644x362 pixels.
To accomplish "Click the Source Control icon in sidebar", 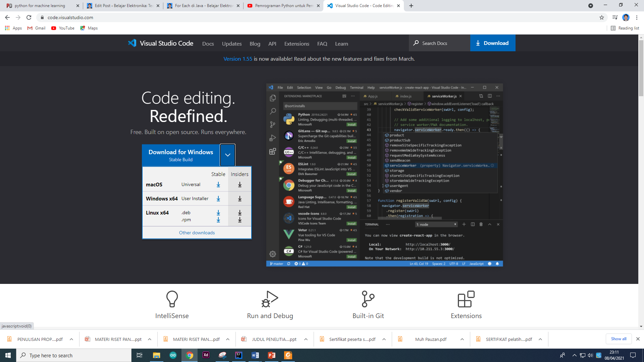I will pyautogui.click(x=272, y=125).
